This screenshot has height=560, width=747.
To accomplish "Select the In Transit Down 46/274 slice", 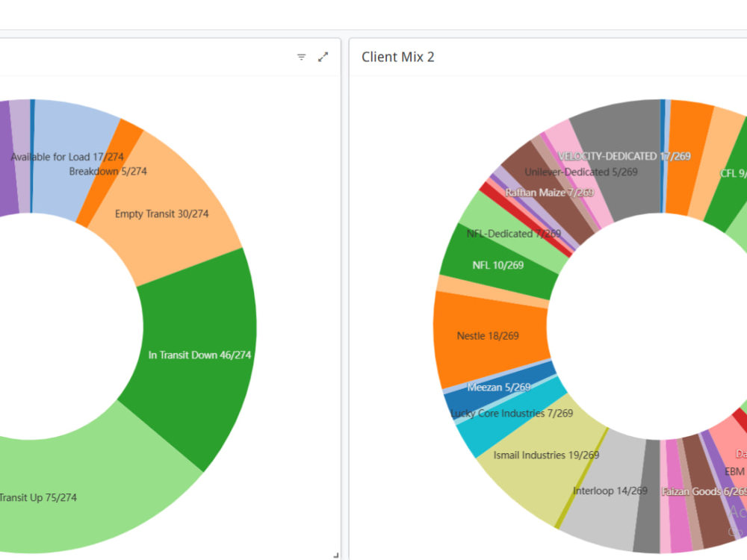I will (199, 355).
